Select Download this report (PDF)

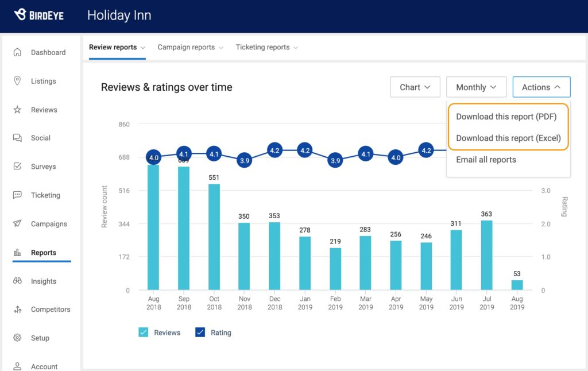[x=506, y=117]
